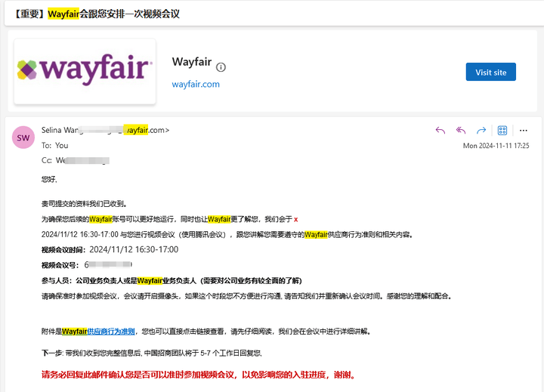Image resolution: width=544 pixels, height=392 pixels.
Task: Click the Wayfair logo thumbnail
Action: click(x=85, y=71)
